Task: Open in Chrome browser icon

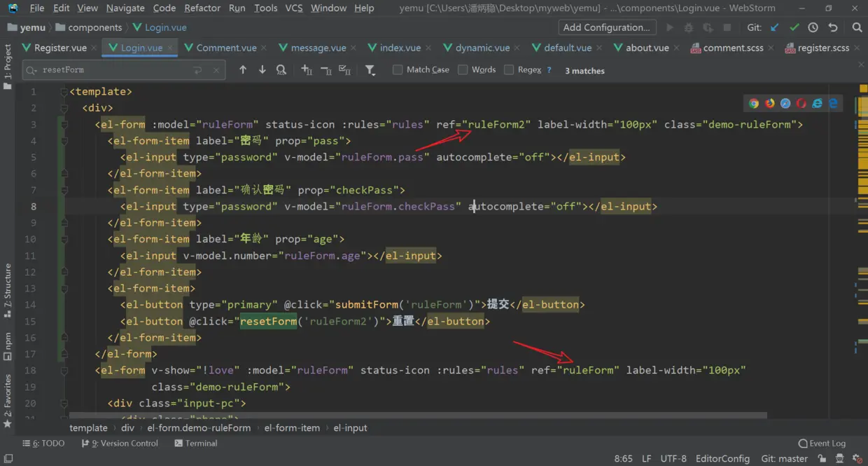Action: pyautogui.click(x=754, y=103)
